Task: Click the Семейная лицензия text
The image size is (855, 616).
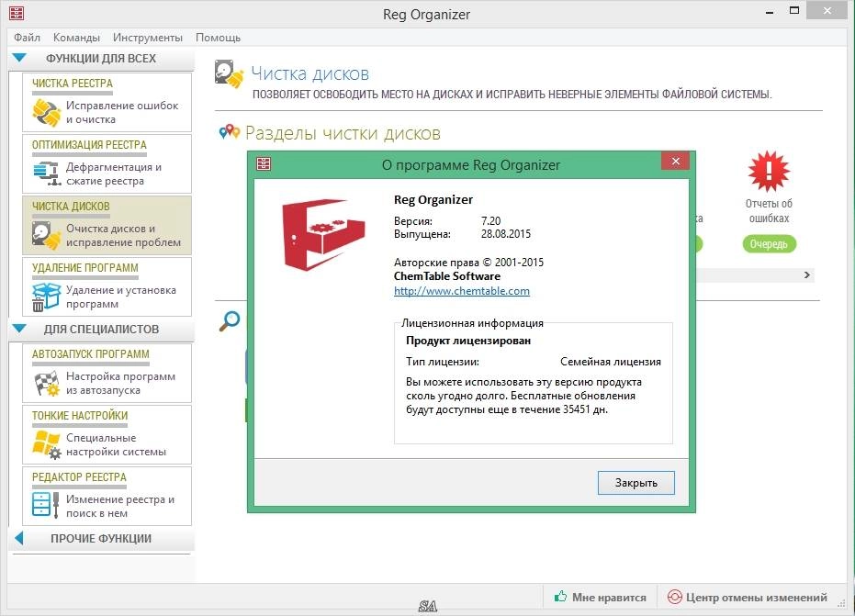Action: tap(610, 362)
